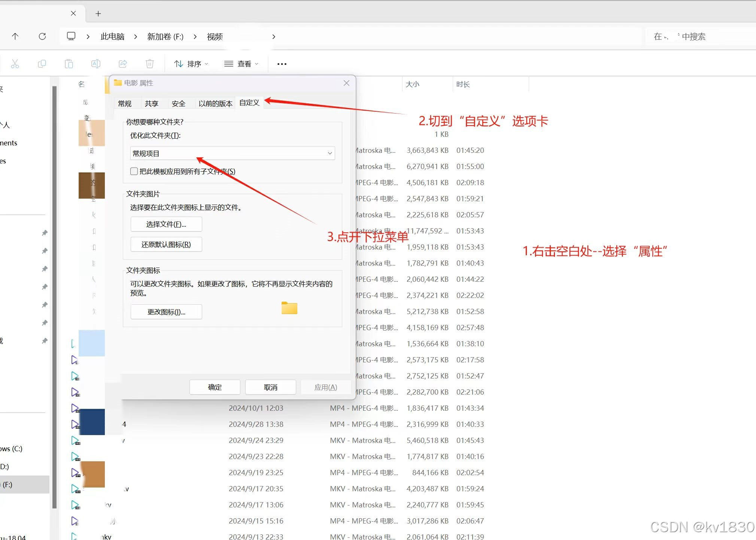756x540 pixels.
Task: Click the 确定 button in the dialog
Action: 215,387
